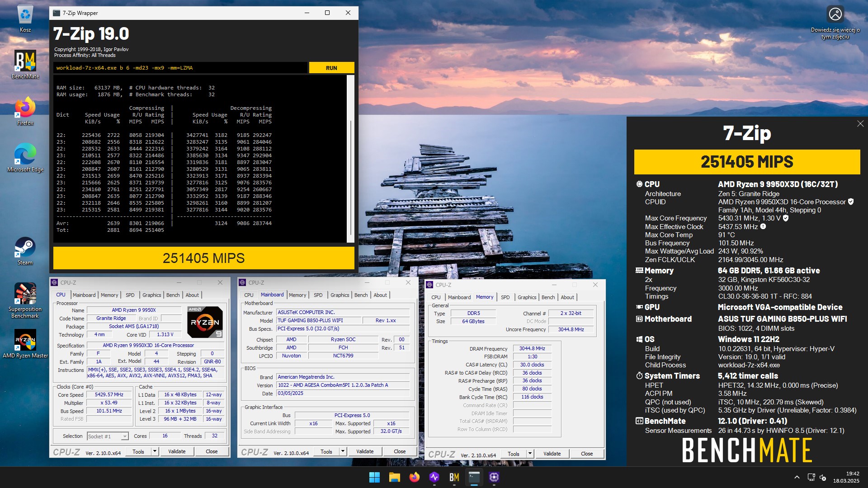This screenshot has height=488, width=868.
Task: Open the Firefox desktop shortcut
Action: coord(25,111)
